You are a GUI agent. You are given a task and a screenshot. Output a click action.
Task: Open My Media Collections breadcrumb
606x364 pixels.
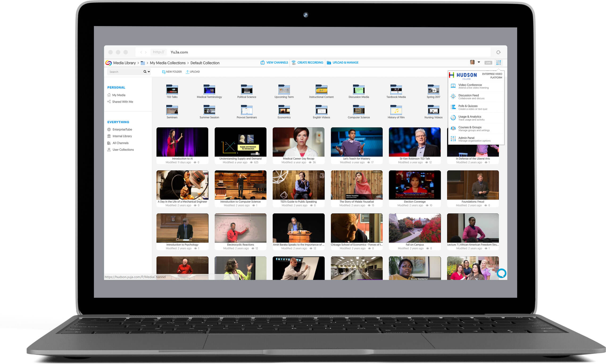[168, 63]
